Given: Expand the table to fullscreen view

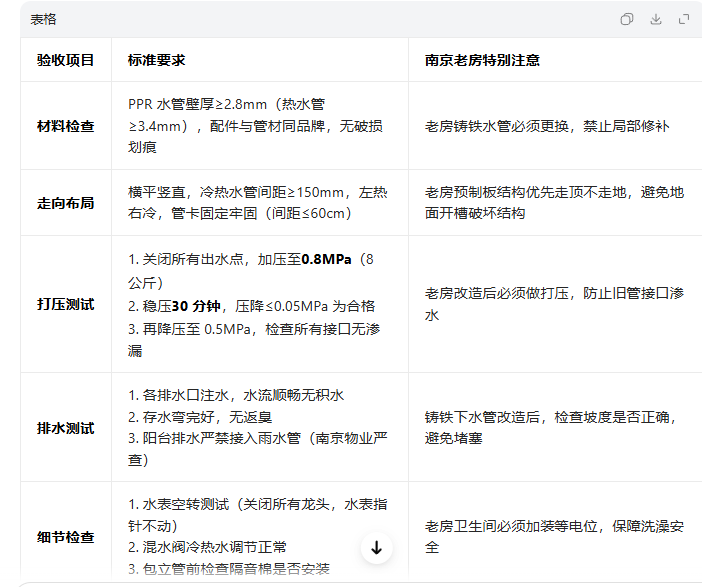Looking at the screenshot, I should click(x=684, y=19).
